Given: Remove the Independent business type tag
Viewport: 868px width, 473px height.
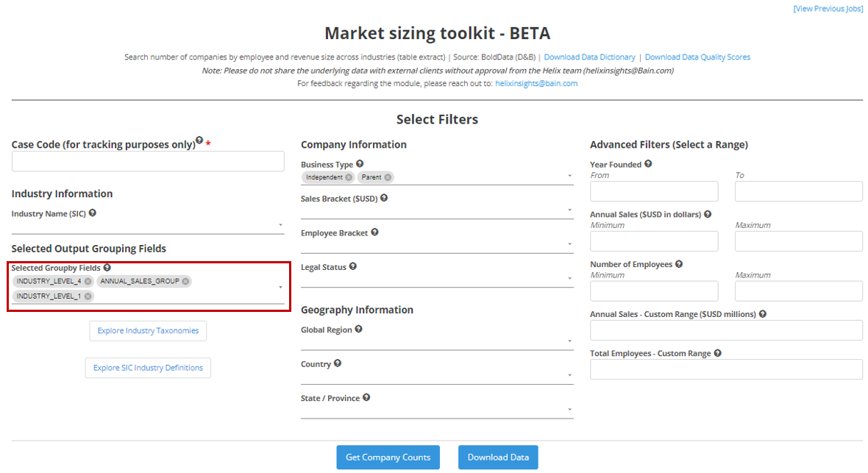Looking at the screenshot, I should [349, 177].
